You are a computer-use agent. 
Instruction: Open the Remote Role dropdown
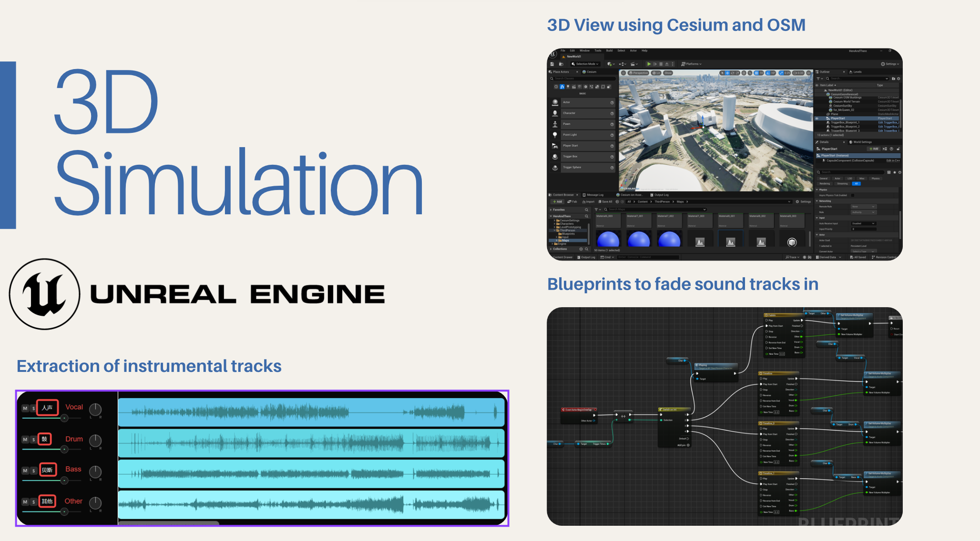(x=864, y=207)
